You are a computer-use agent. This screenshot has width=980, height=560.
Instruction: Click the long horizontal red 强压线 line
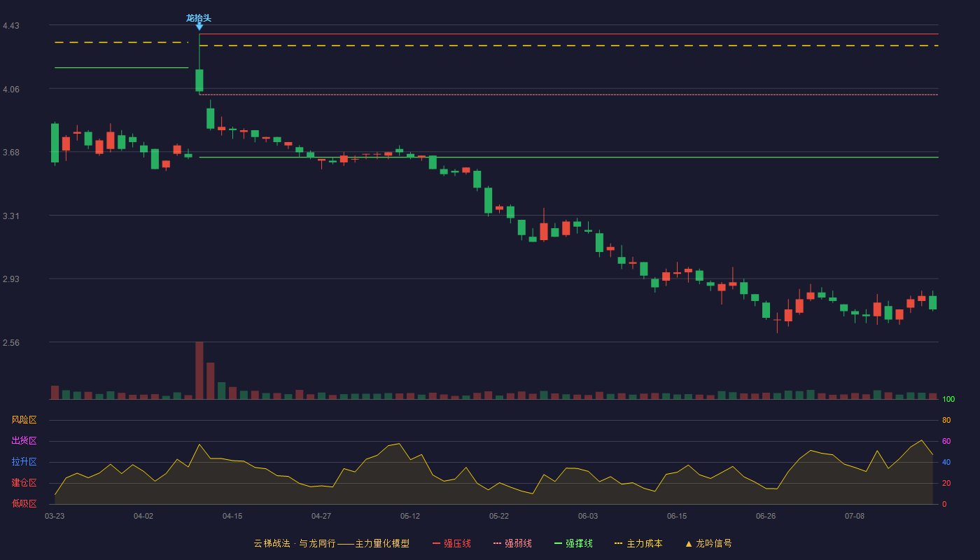(x=568, y=34)
